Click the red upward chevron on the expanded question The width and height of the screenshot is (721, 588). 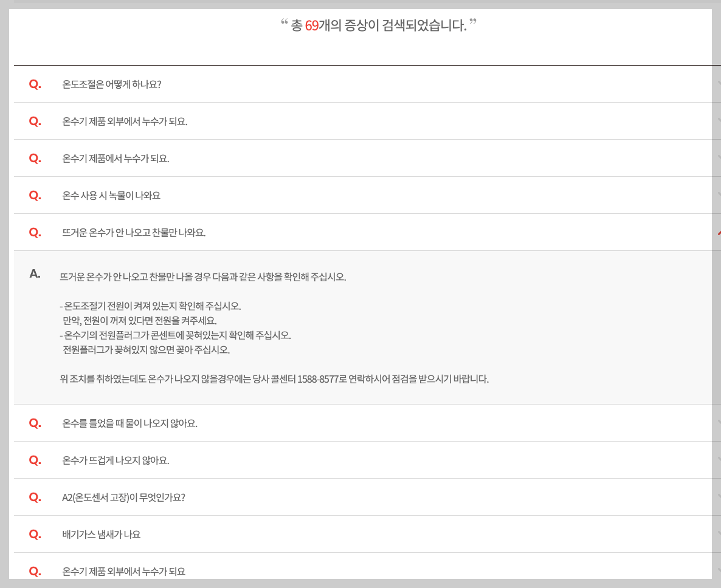coord(720,232)
